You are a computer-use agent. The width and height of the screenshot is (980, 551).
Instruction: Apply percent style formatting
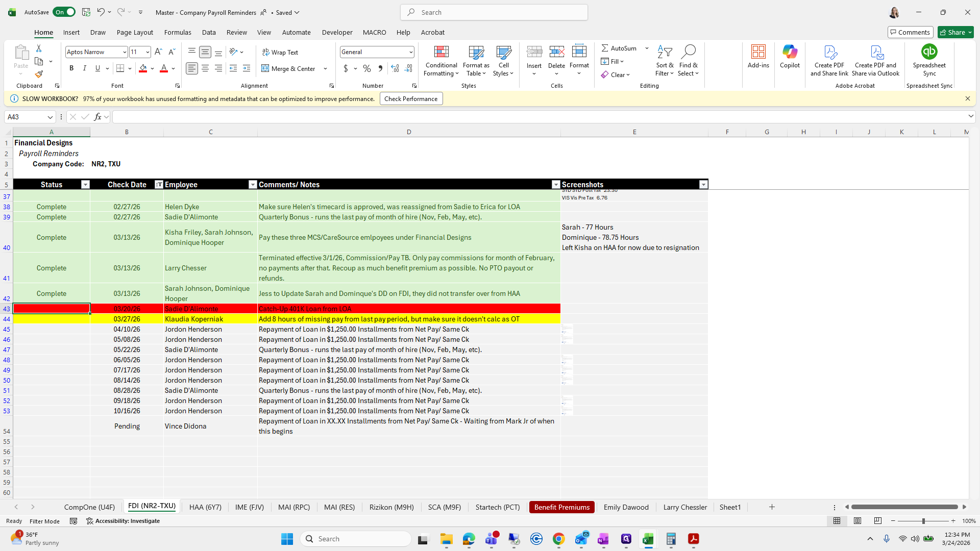[367, 68]
